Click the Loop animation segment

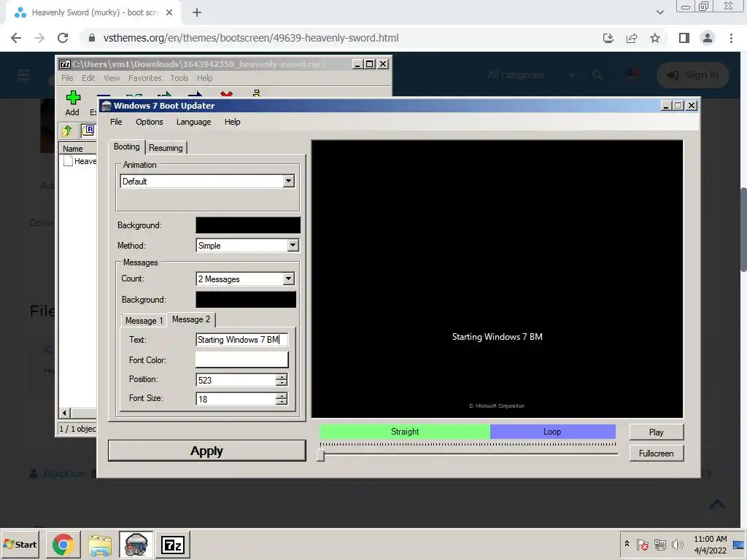(553, 432)
